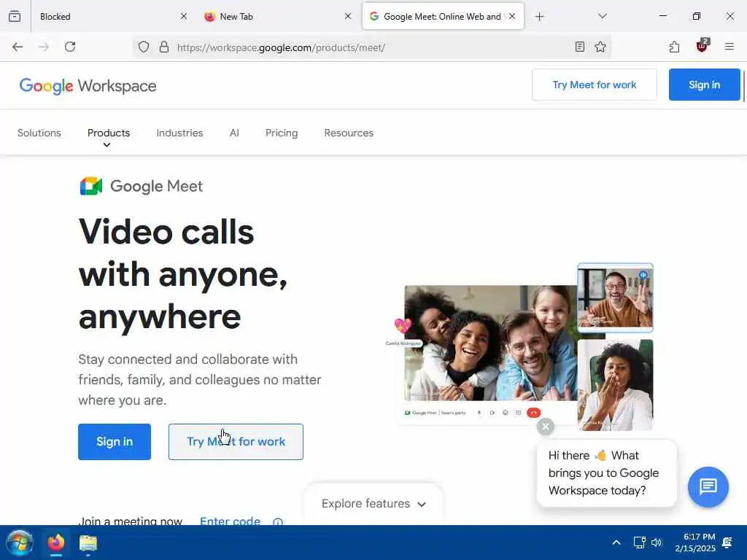Show site security padlock info
747x560 pixels.
click(x=164, y=47)
